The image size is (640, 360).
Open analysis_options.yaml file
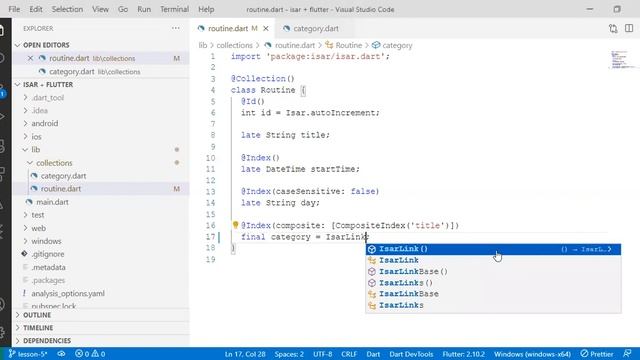point(68,293)
